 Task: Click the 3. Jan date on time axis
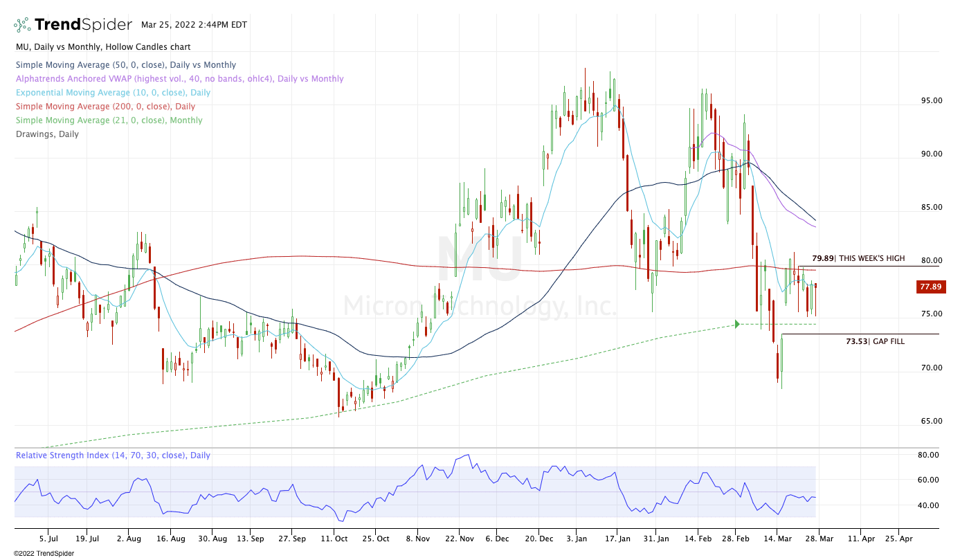coord(576,537)
